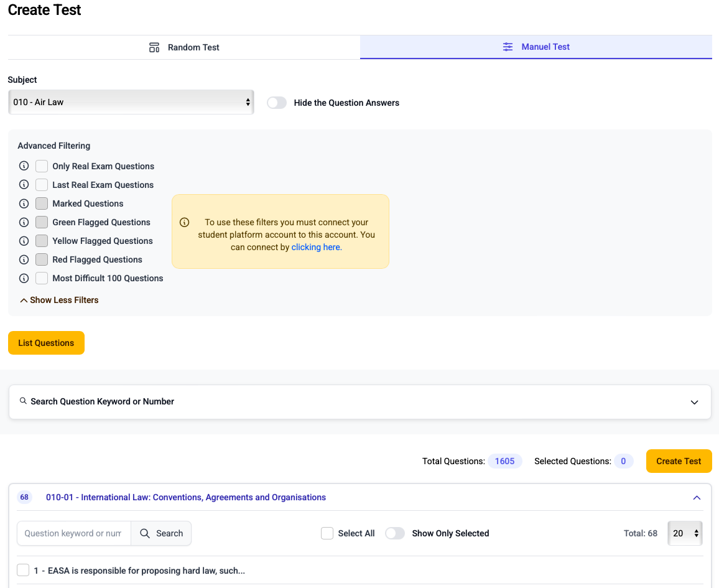The height and width of the screenshot is (588, 719).
Task: Click info icon beside Marked Questions
Action: click(24, 203)
